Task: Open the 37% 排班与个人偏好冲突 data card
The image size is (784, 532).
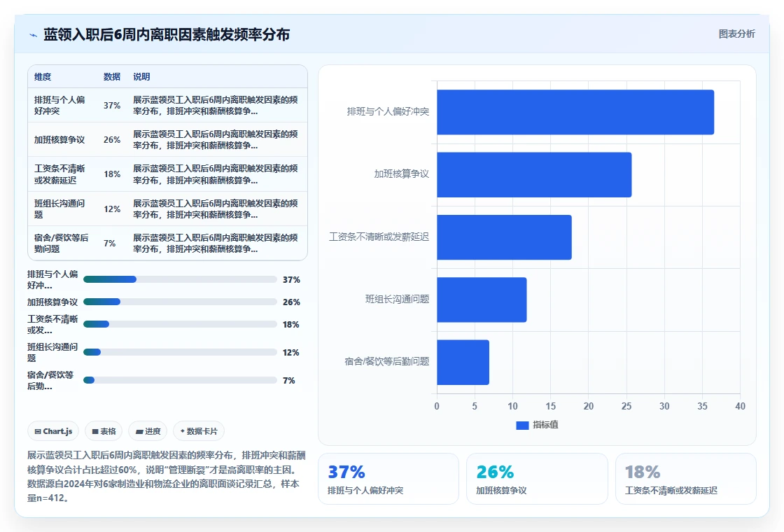Action: (388, 479)
